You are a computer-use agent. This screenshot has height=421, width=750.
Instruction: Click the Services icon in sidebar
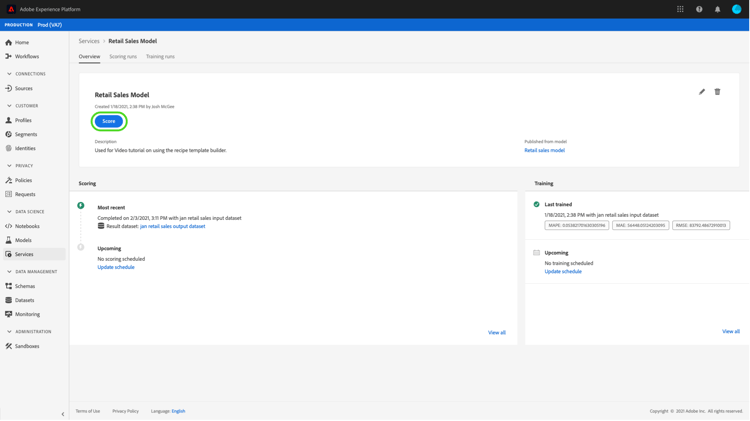point(8,254)
